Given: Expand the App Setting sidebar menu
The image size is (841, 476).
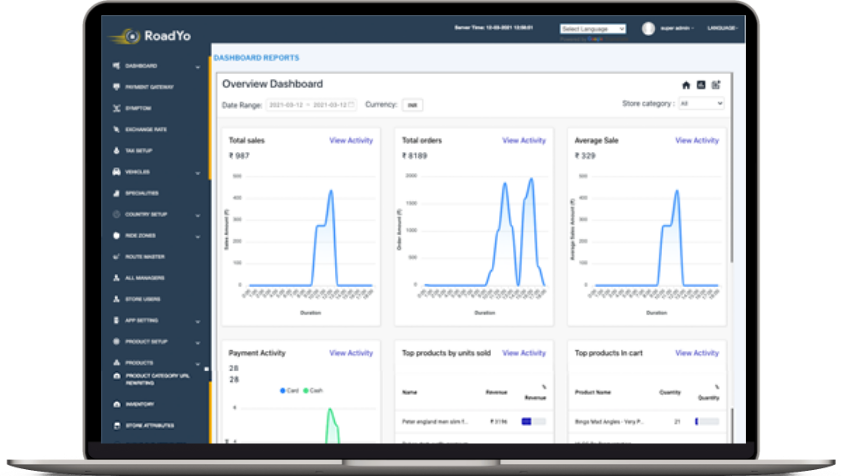Looking at the screenshot, I should click(198, 321).
